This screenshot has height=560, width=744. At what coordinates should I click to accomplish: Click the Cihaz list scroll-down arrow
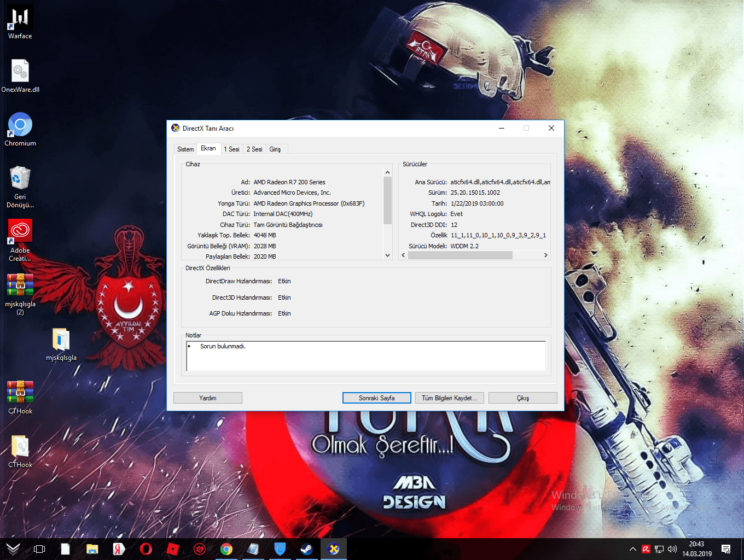tap(388, 255)
